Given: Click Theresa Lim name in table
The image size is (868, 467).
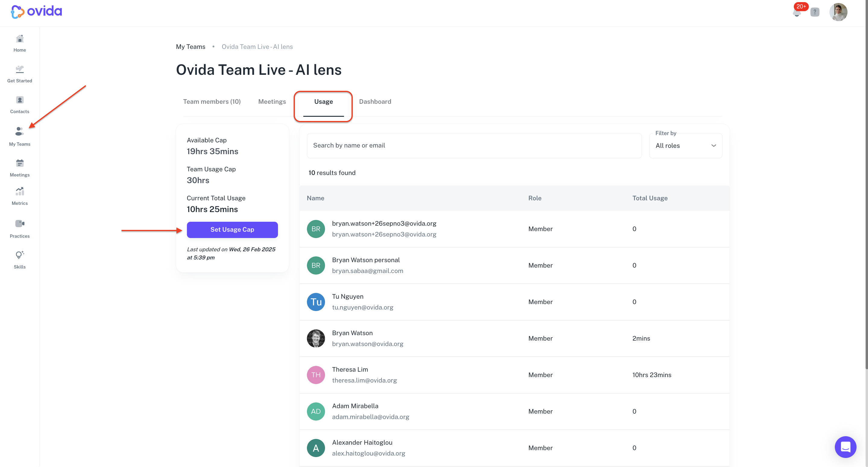Looking at the screenshot, I should pos(350,369).
